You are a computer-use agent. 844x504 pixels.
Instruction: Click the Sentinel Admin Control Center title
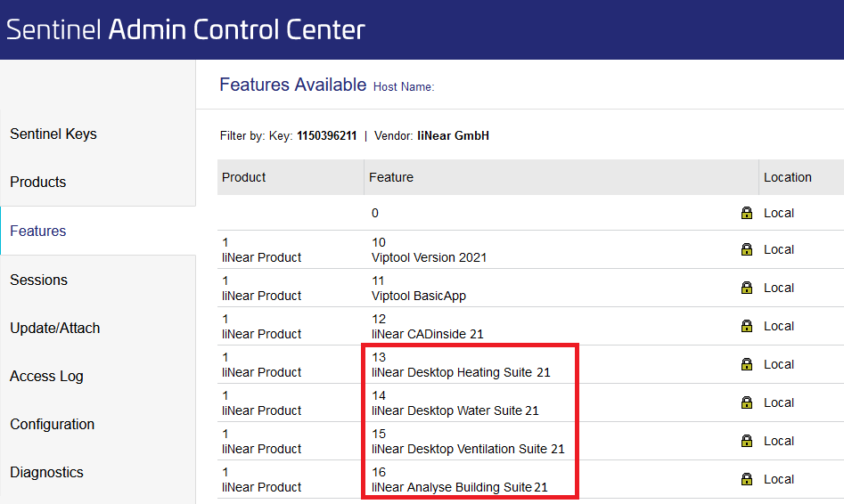pyautogui.click(x=185, y=29)
